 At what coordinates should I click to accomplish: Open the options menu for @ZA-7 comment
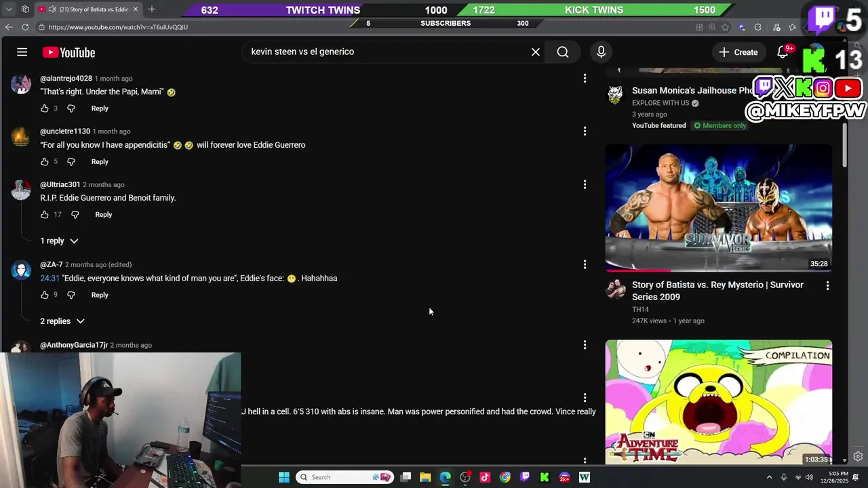pos(585,264)
